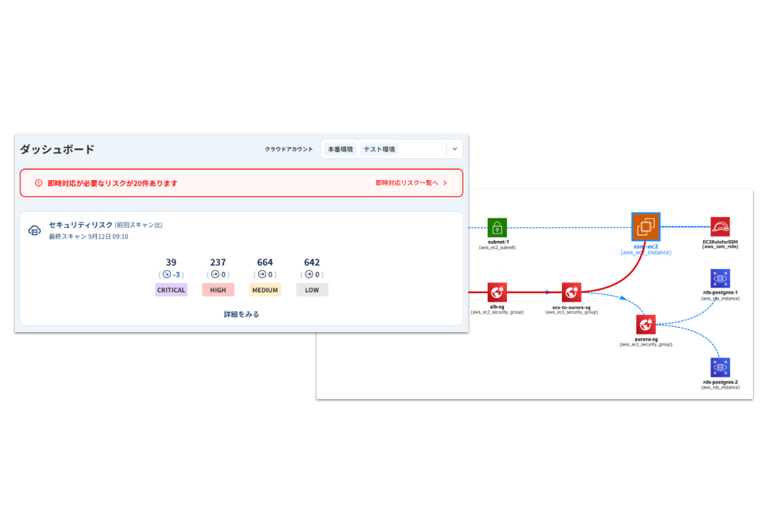Click the EC2RoleforSSM IAM role icon
The image size is (767, 532).
click(720, 227)
